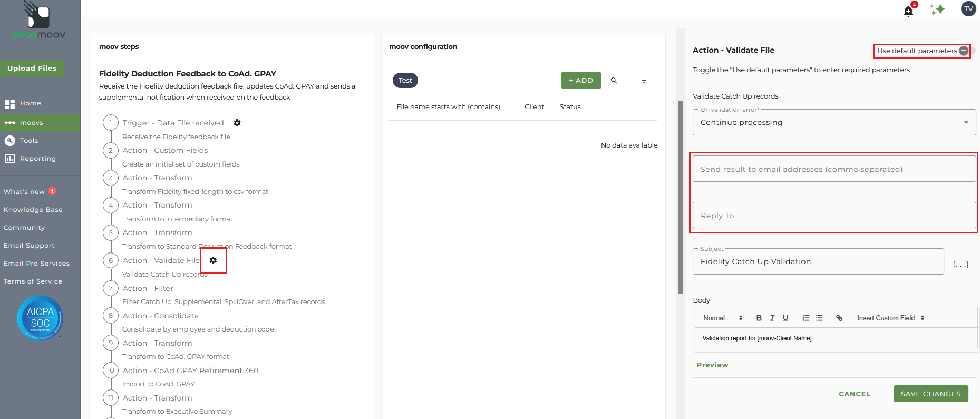This screenshot has height=419, width=980.
Task: Click SAVE CHANGES button
Action: pyautogui.click(x=930, y=394)
